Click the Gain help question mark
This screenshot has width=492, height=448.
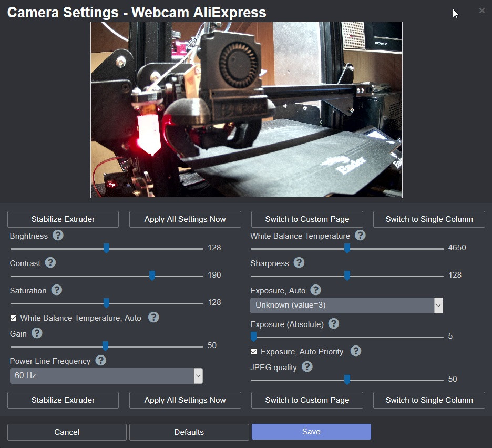click(x=37, y=333)
